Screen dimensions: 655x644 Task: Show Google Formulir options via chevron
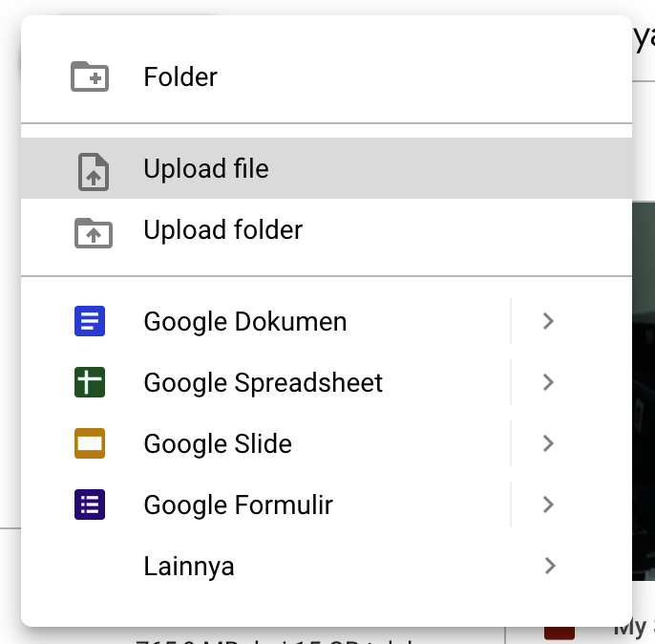pyautogui.click(x=548, y=504)
